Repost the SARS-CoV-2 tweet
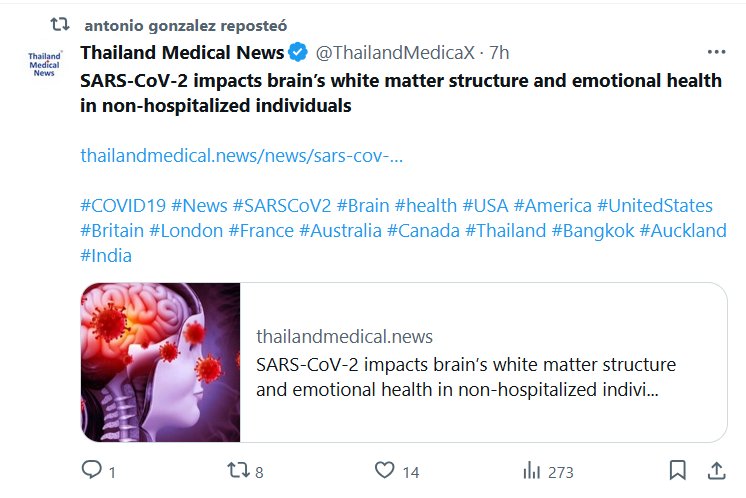Image resolution: width=746 pixels, height=498 pixels. [x=237, y=470]
